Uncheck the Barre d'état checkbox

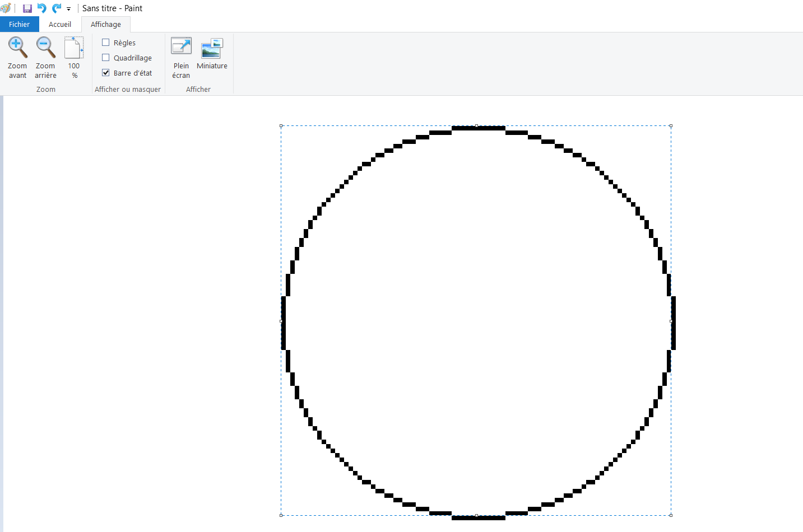[x=105, y=73]
